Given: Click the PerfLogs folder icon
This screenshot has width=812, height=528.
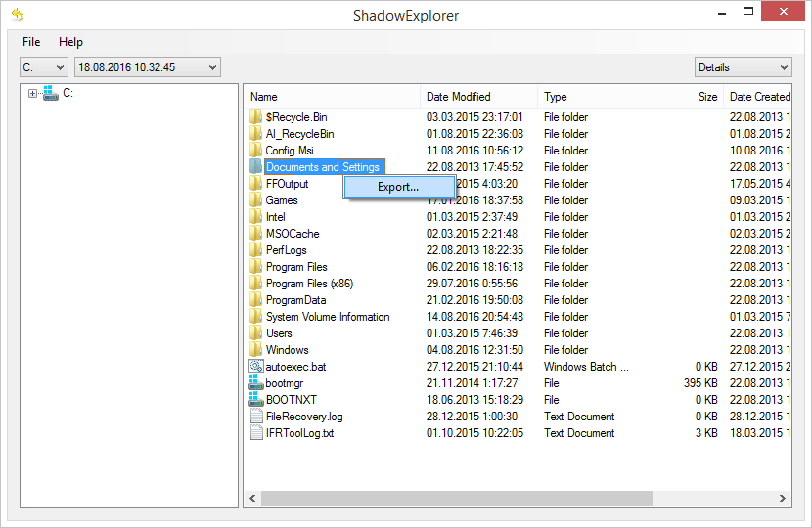Looking at the screenshot, I should (x=255, y=250).
